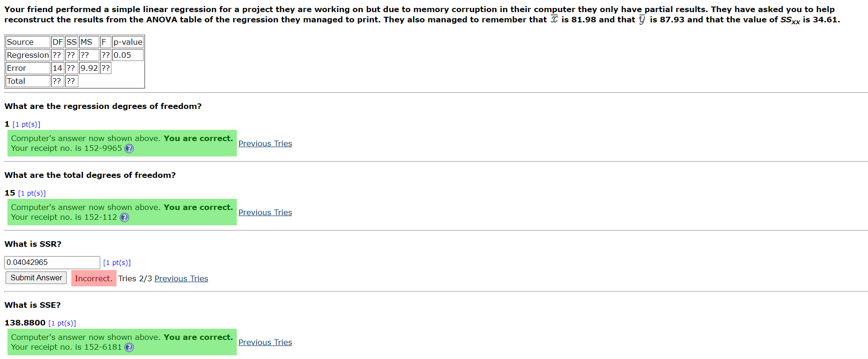The image size is (868, 359).
Task: Click the p-value column header
Action: tap(128, 42)
